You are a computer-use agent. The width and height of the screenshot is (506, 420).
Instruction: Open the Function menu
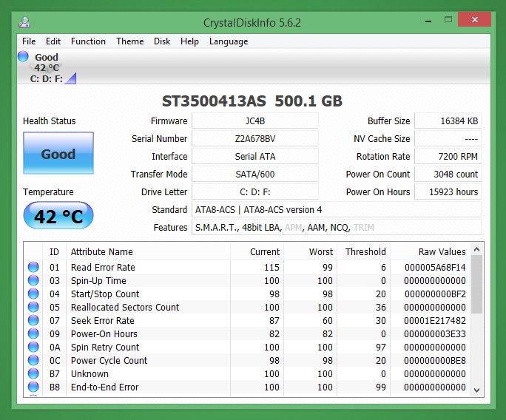[x=89, y=41]
